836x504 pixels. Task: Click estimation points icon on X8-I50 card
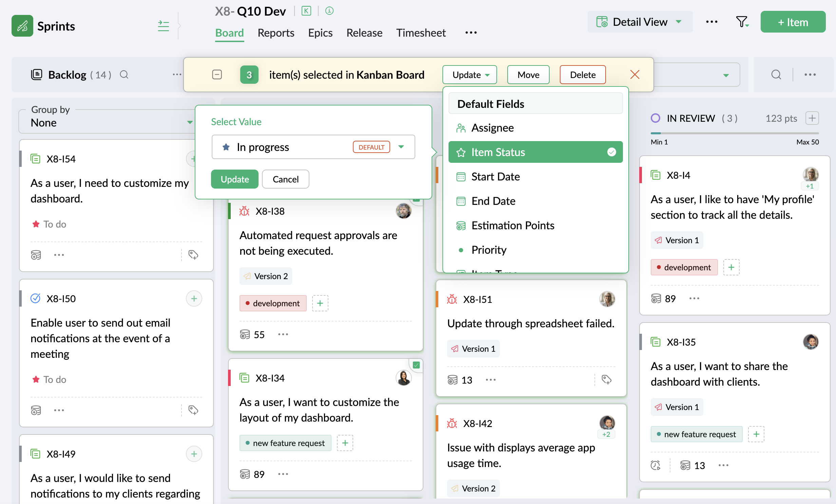pyautogui.click(x=36, y=410)
